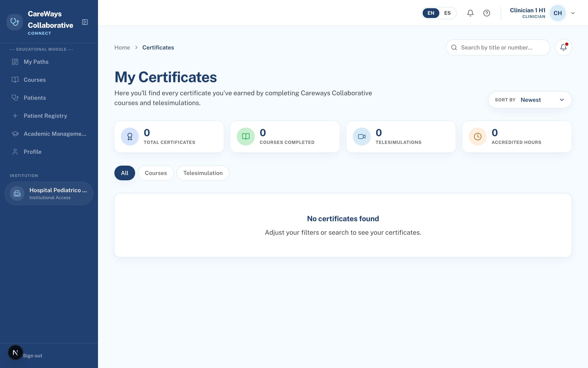The height and width of the screenshot is (368, 588).
Task: Click the Home breadcrumb link
Action: click(122, 47)
